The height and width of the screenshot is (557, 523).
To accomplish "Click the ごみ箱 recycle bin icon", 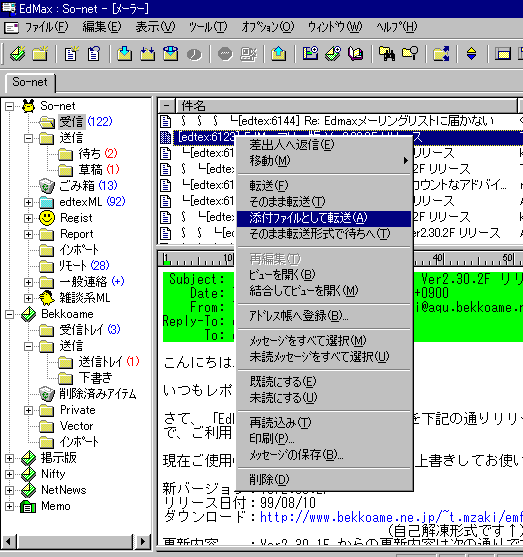I will click(x=47, y=185).
